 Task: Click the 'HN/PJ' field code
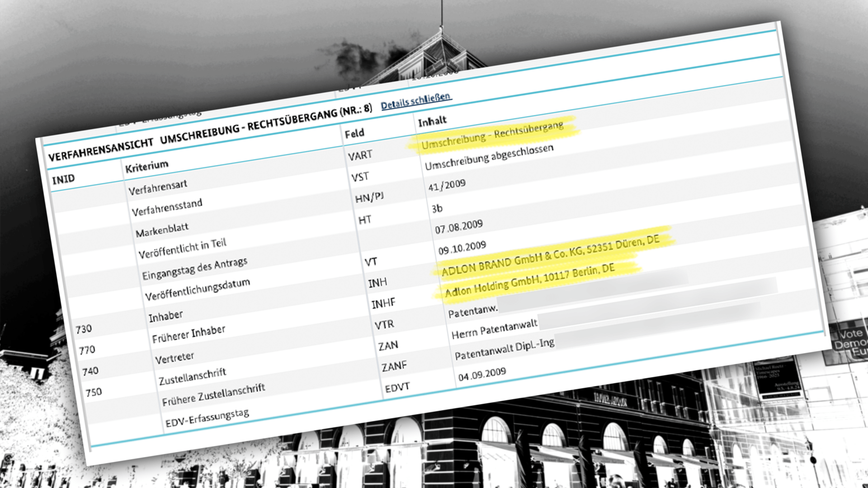point(369,197)
